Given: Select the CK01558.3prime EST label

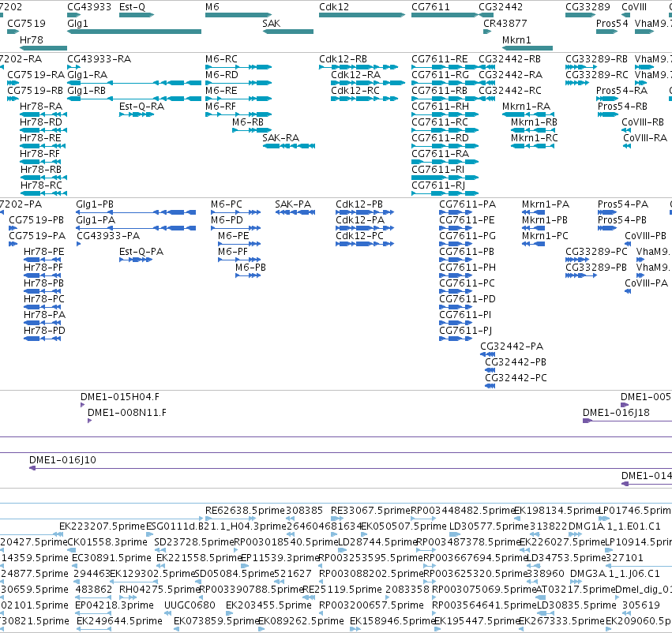Looking at the screenshot, I should tap(107, 541).
